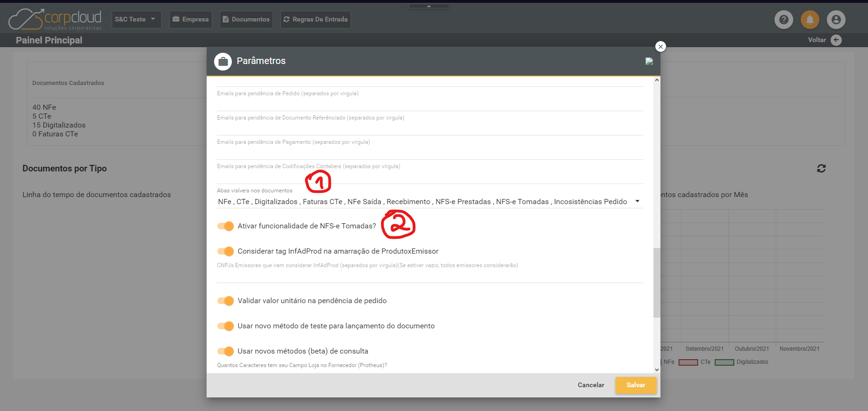868x411 pixels.
Task: Click Cancelar button
Action: pos(591,385)
